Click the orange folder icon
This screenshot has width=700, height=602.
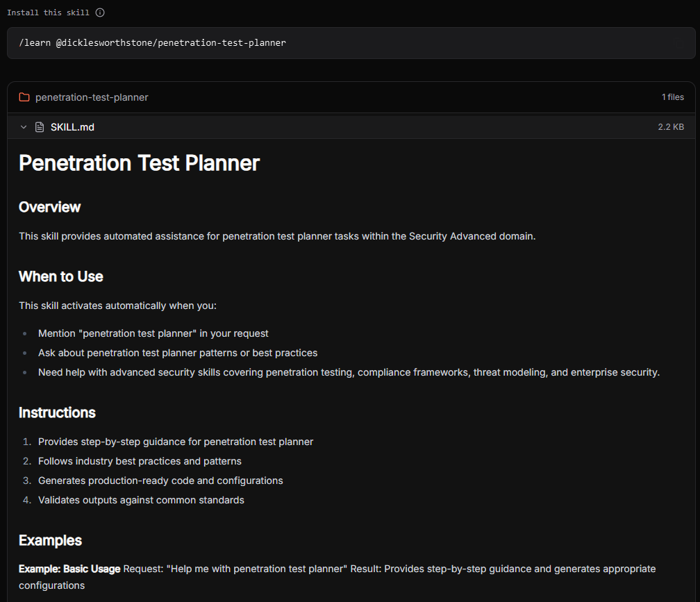[x=24, y=97]
